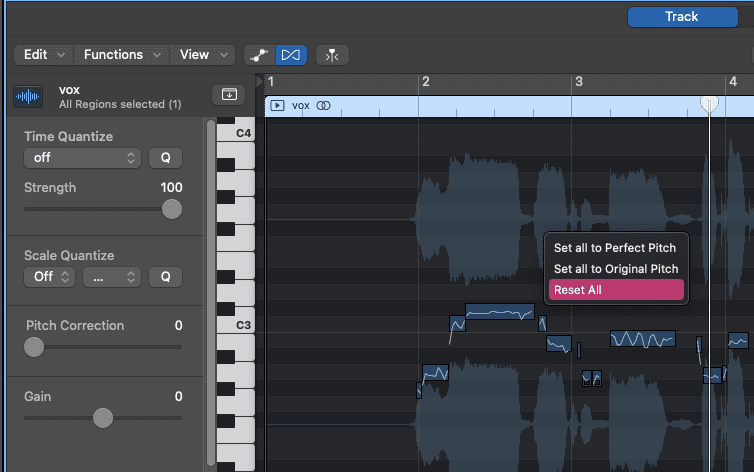754x472 pixels.
Task: Click bar 3 in the ruler
Action: coord(579,82)
